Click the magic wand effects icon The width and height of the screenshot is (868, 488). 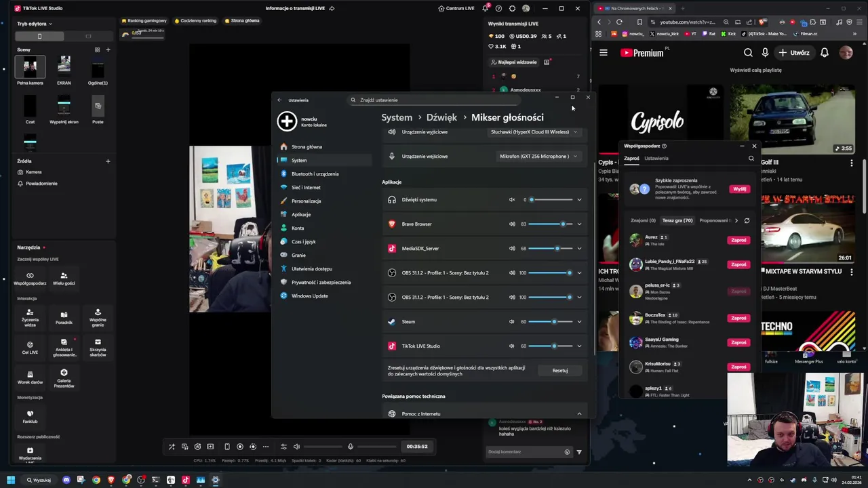click(x=172, y=447)
